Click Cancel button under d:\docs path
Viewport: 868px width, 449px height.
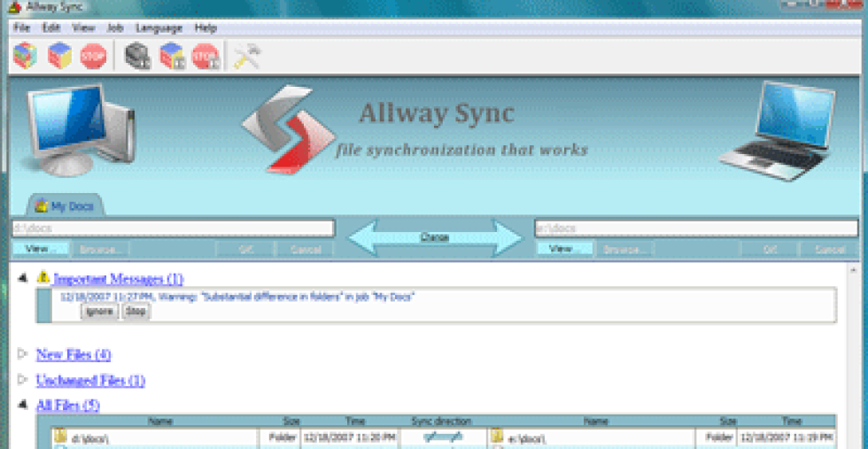click(x=306, y=250)
